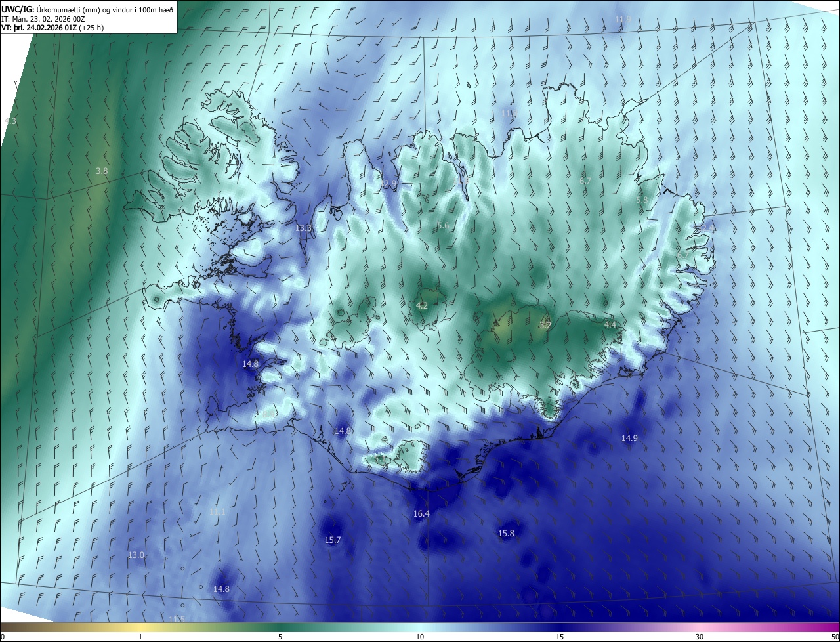840x642 pixels.
Task: Click the 15 tick on the color scale
Action: 560,637
